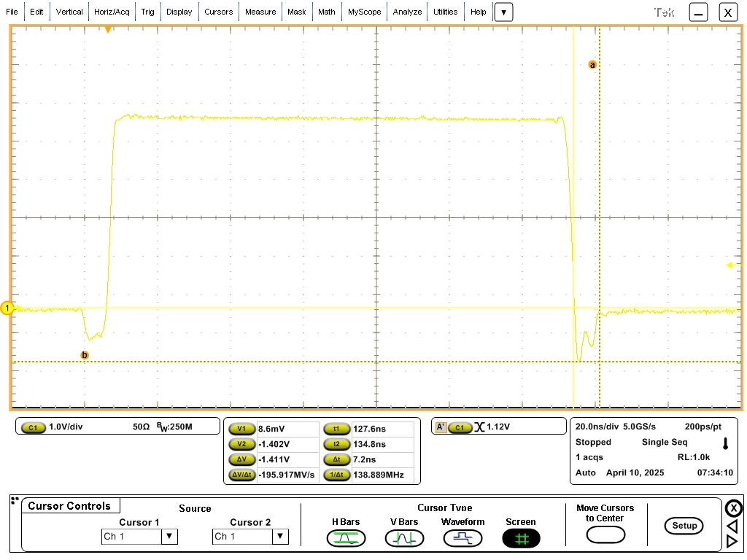Click the A' trigger indicator badge

(441, 427)
